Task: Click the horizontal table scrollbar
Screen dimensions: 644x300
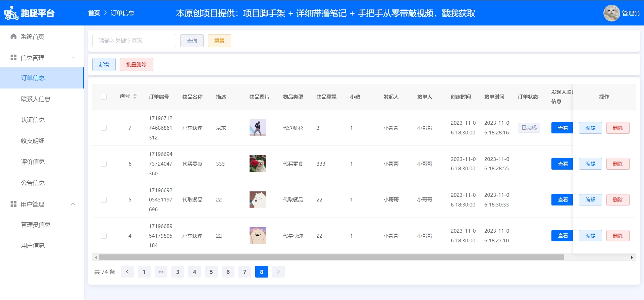Action: coord(331,257)
